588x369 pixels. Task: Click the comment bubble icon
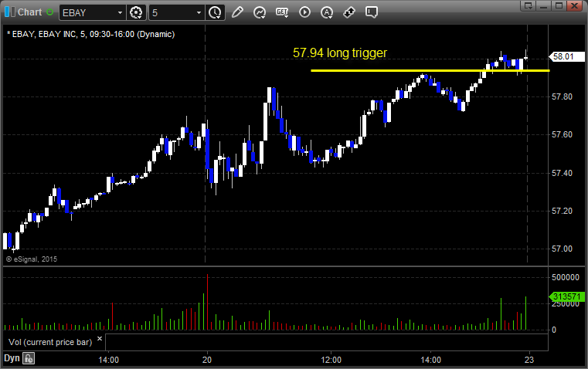pyautogui.click(x=371, y=12)
